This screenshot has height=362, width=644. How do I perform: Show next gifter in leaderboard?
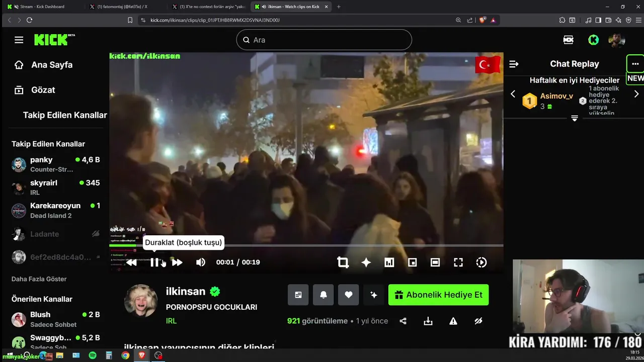click(x=636, y=94)
